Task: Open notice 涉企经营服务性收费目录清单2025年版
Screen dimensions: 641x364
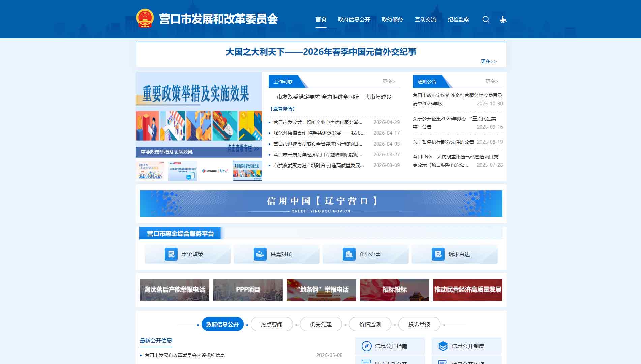Action: pos(458,99)
